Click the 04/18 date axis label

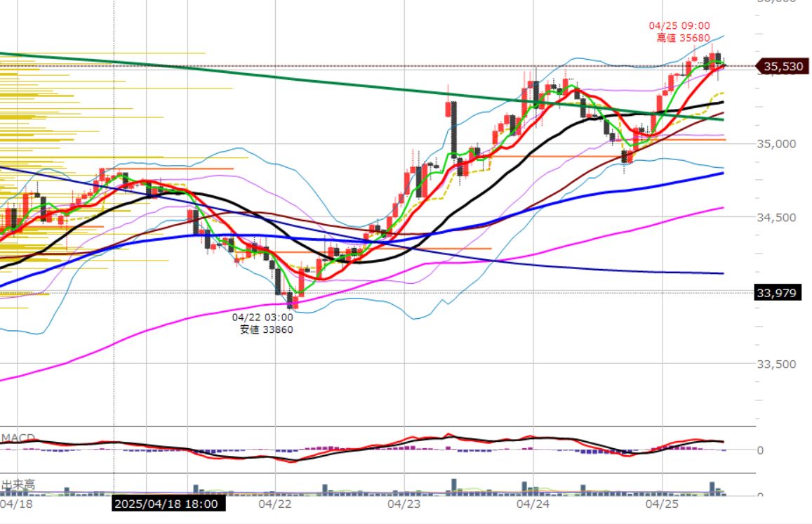pyautogui.click(x=16, y=504)
